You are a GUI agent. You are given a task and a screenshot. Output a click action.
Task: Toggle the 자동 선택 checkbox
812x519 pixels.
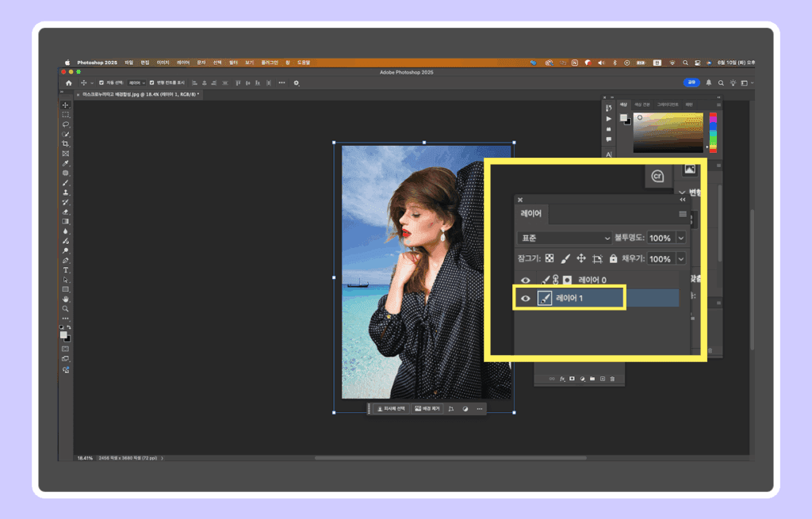point(101,82)
